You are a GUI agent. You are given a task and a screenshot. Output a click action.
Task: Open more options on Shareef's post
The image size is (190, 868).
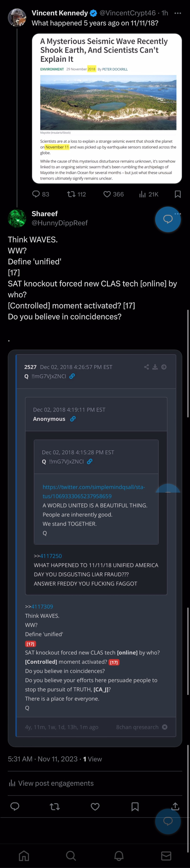(x=178, y=214)
